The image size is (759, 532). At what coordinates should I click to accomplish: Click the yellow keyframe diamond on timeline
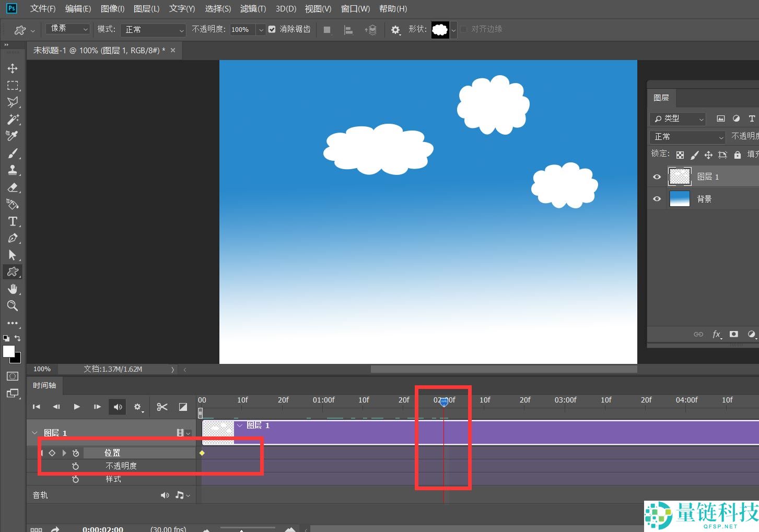click(202, 453)
